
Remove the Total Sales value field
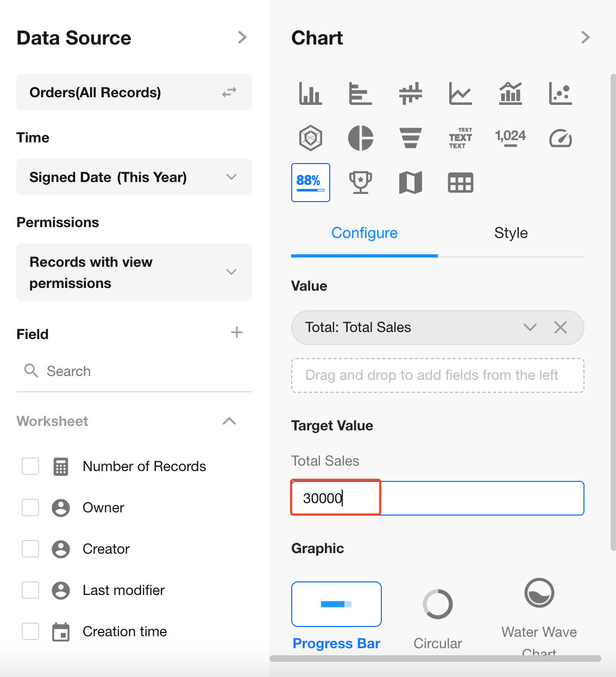pyautogui.click(x=561, y=327)
